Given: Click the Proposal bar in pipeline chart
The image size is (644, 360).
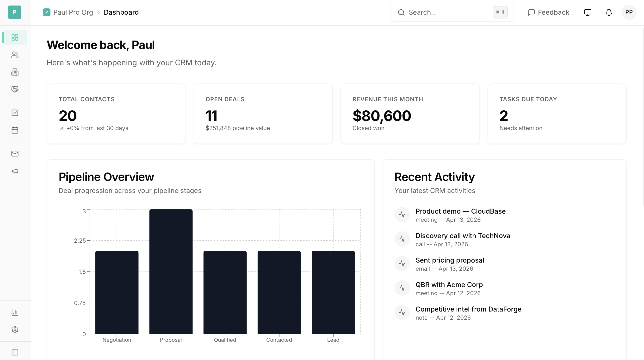Looking at the screenshot, I should [171, 272].
